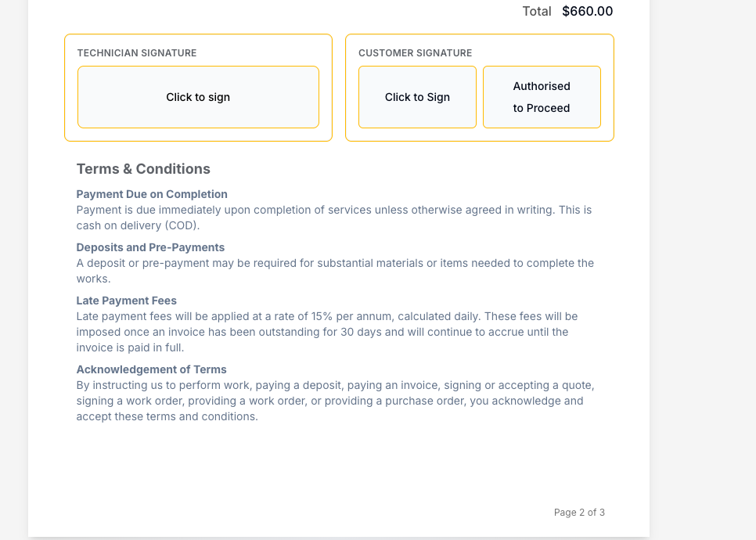Click the Terms & Conditions heading
Screen dimensions: 756x540
[x=143, y=169]
